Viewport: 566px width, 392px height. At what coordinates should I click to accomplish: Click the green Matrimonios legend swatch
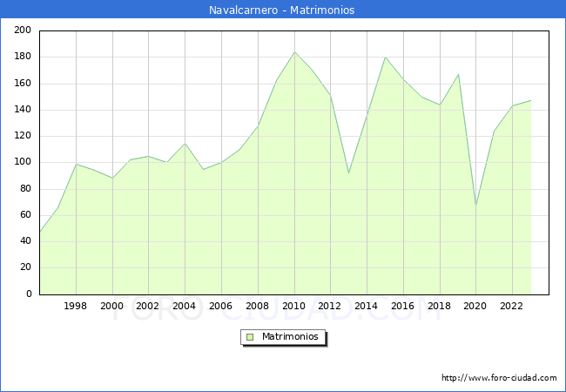coord(250,337)
